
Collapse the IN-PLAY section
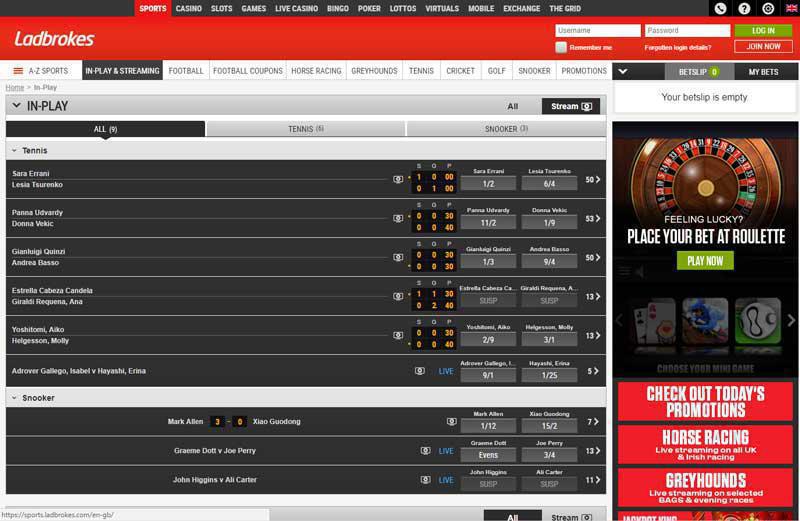click(x=16, y=106)
